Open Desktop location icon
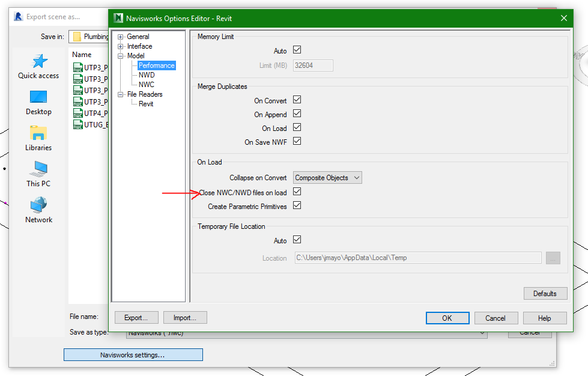This screenshot has height=376, width=588. [38, 97]
